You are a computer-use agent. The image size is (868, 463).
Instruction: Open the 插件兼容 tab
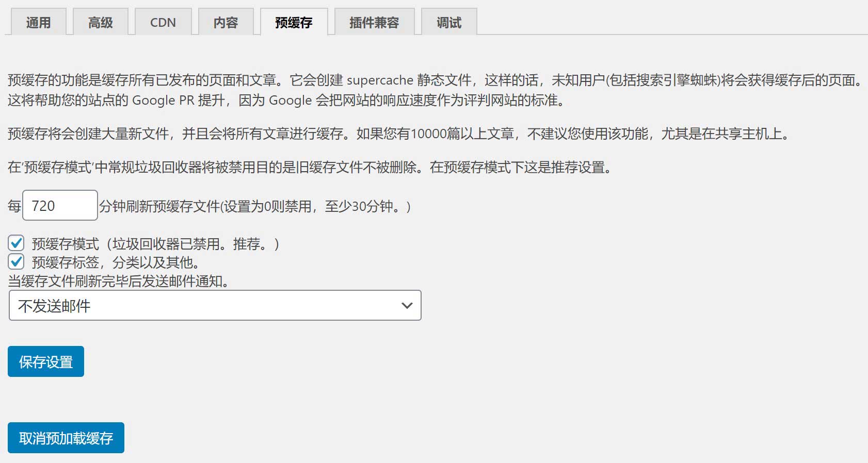pyautogui.click(x=374, y=23)
